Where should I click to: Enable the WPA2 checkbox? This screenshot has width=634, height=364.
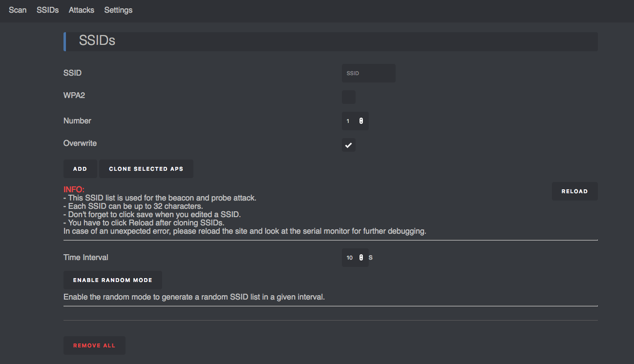(x=348, y=97)
